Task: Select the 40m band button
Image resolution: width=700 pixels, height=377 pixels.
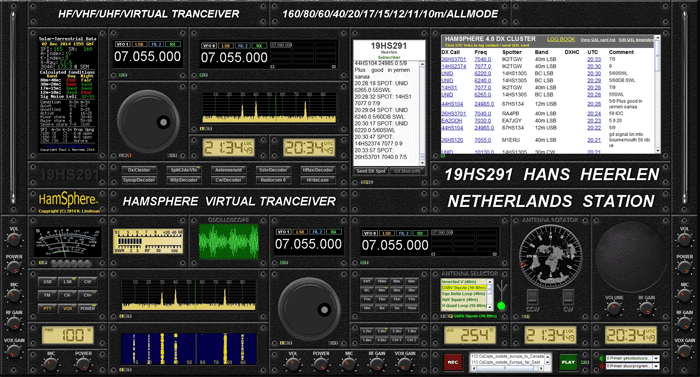Action: click(382, 290)
